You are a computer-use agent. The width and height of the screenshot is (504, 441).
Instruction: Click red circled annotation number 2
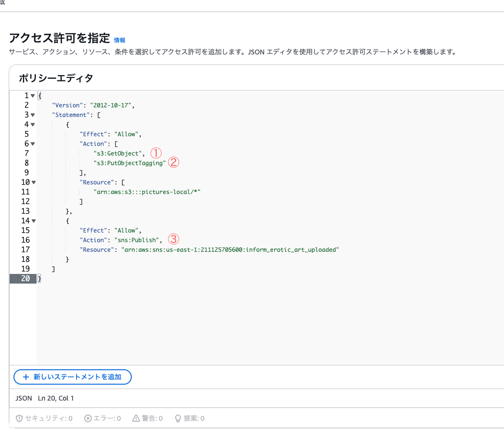point(174,162)
